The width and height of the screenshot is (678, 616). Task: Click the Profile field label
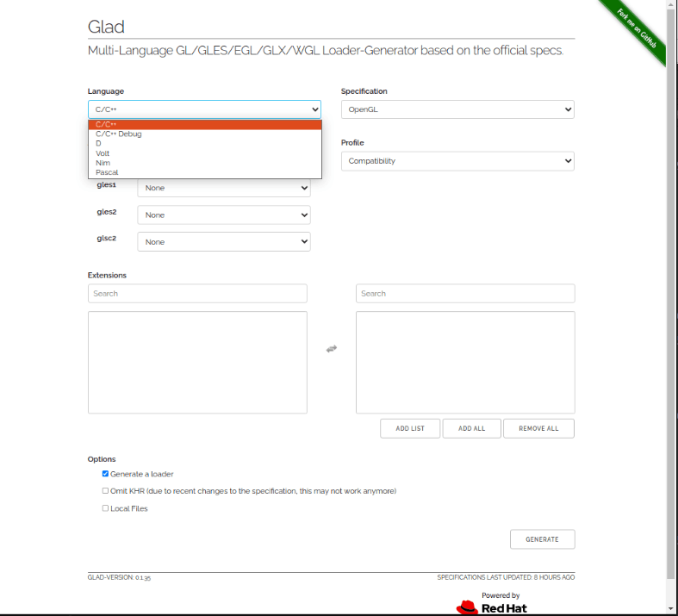click(352, 143)
